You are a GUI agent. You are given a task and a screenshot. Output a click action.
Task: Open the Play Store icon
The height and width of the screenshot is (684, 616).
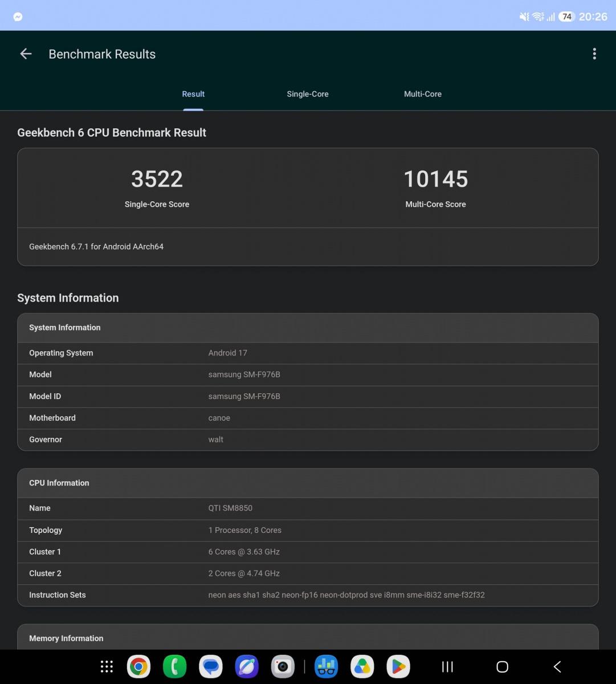pyautogui.click(x=398, y=666)
